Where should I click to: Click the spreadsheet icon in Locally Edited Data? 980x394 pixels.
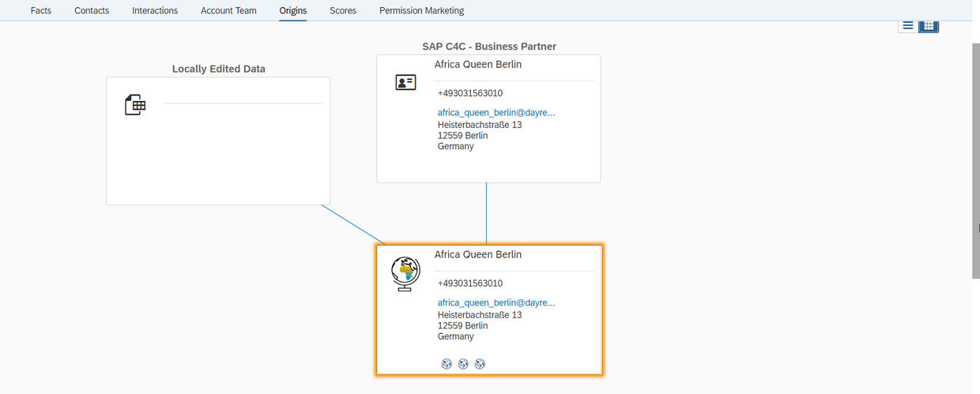(135, 104)
